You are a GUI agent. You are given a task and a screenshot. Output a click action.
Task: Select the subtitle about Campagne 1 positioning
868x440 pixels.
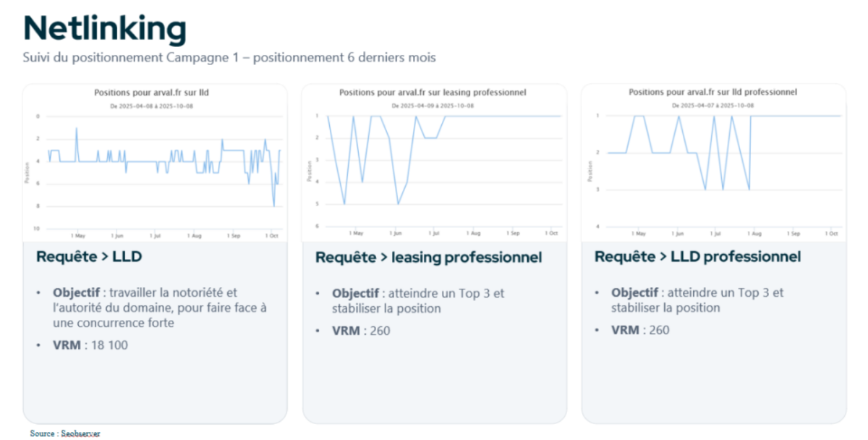229,57
